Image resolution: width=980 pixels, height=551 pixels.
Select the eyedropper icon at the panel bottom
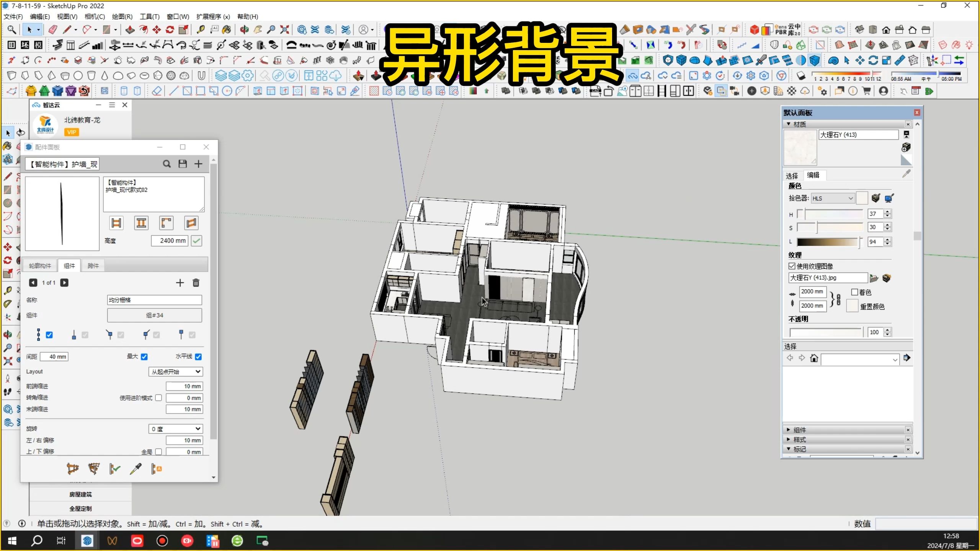click(136, 468)
